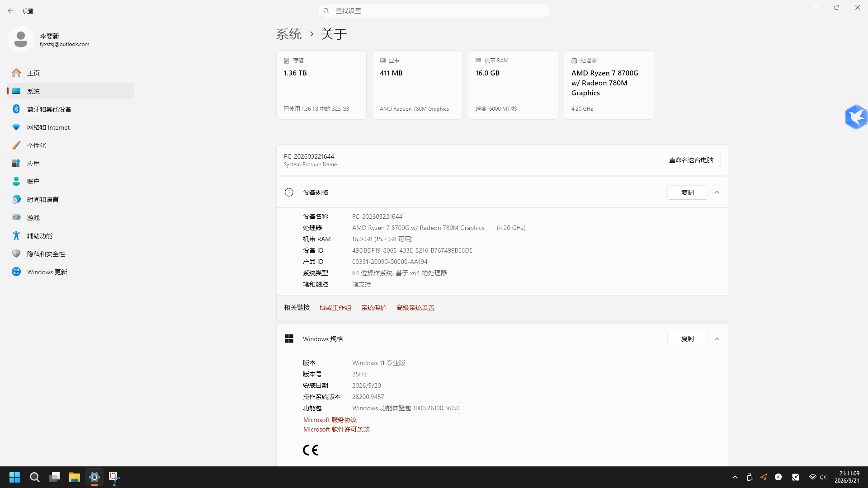The width and height of the screenshot is (868, 488).
Task: Open the user account avatar
Action: click(21, 39)
